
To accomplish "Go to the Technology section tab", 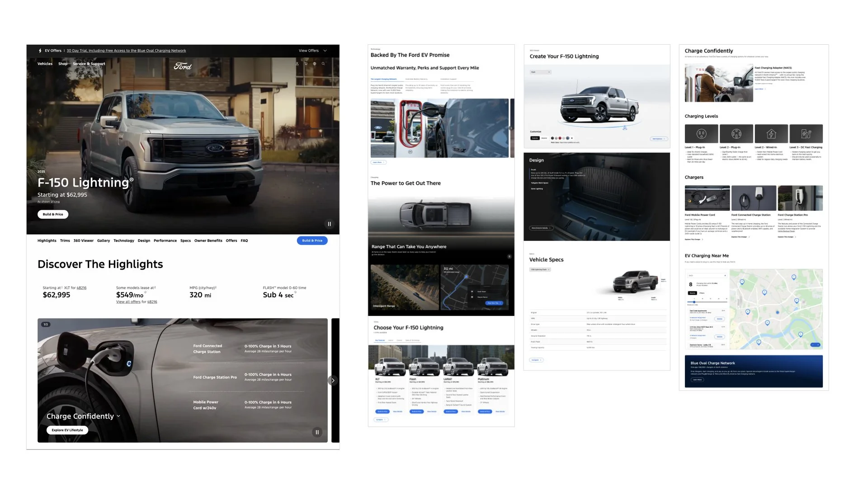I will [x=123, y=240].
